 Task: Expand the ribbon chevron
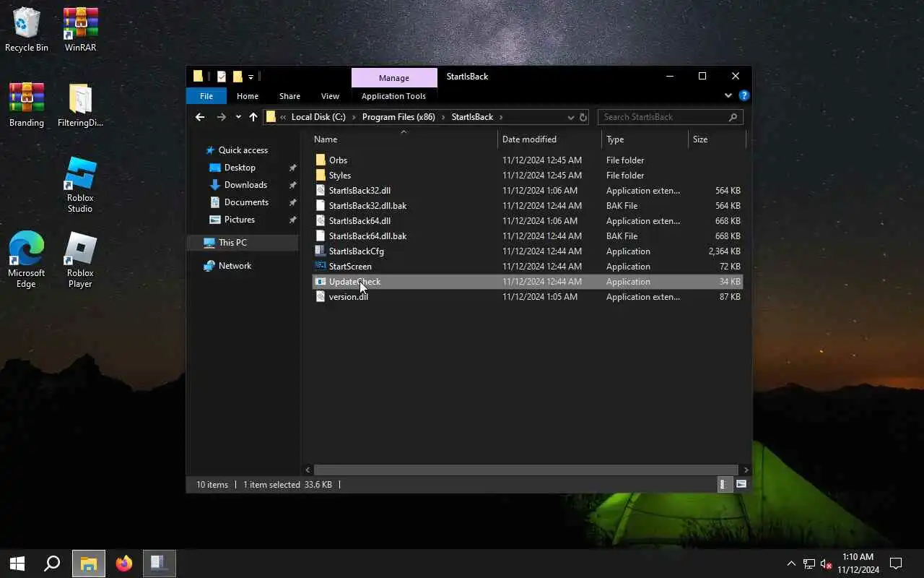tap(728, 95)
